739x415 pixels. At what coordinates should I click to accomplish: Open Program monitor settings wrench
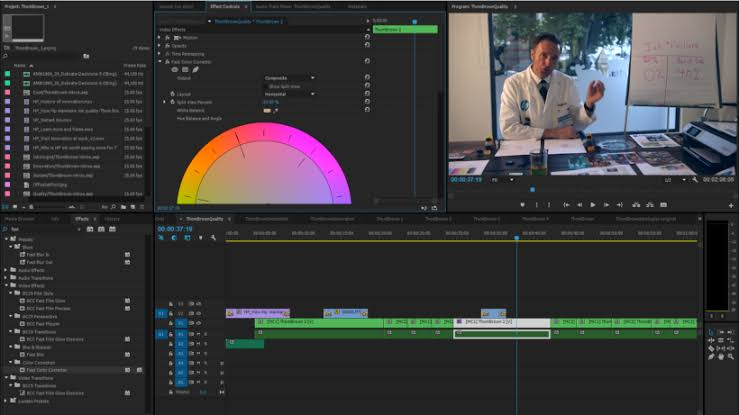(x=695, y=180)
